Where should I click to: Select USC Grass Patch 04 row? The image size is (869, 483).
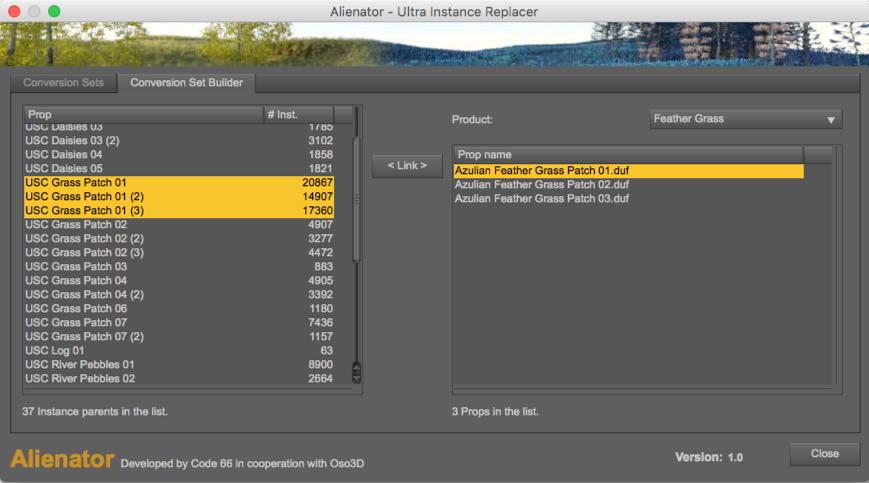point(178,280)
